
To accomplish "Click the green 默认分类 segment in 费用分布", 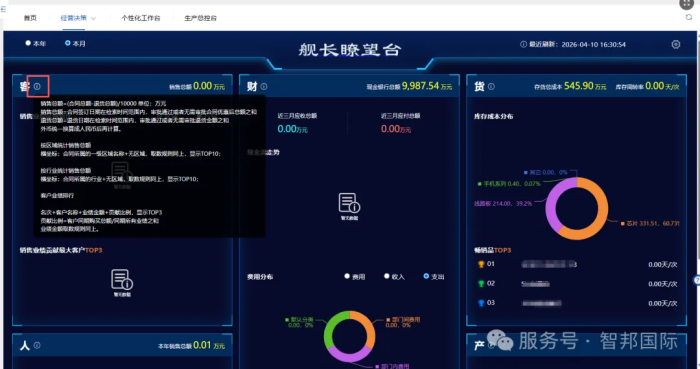I will click(x=329, y=331).
